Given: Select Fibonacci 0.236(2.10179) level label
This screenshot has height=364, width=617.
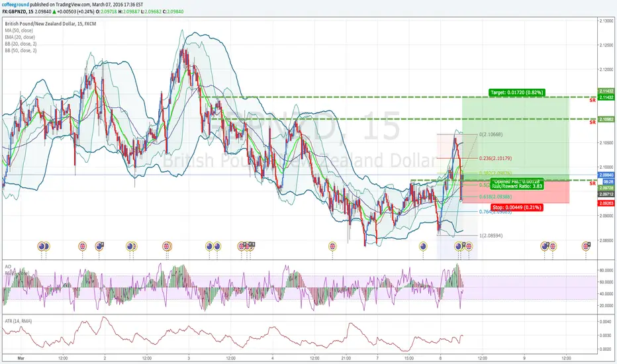Looking at the screenshot, I should 495,158.
